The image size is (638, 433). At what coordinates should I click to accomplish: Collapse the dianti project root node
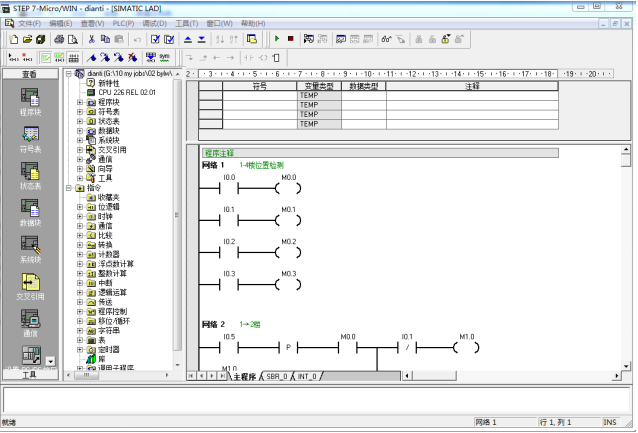(69, 74)
